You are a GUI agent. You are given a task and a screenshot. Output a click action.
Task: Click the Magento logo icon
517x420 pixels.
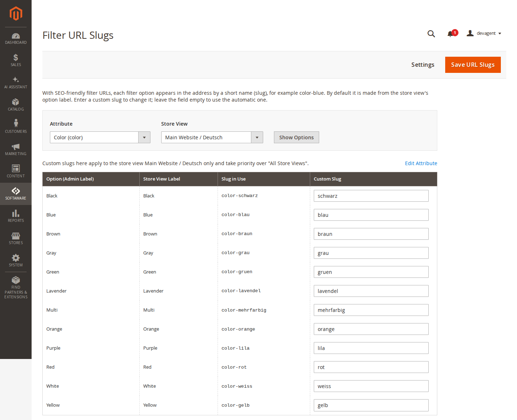tap(16, 14)
